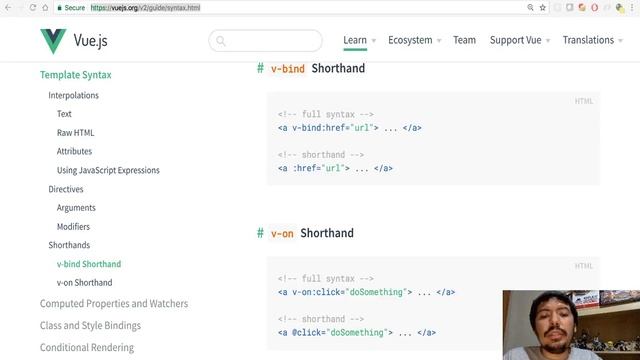Screen dimensions: 640x360
Task: Go to the browser home icon
Action: point(45,7)
